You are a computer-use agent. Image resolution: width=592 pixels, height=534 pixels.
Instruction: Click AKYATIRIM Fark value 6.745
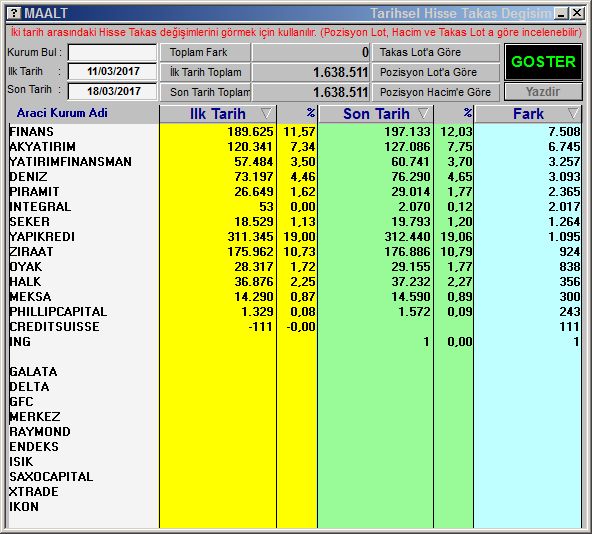coord(564,147)
